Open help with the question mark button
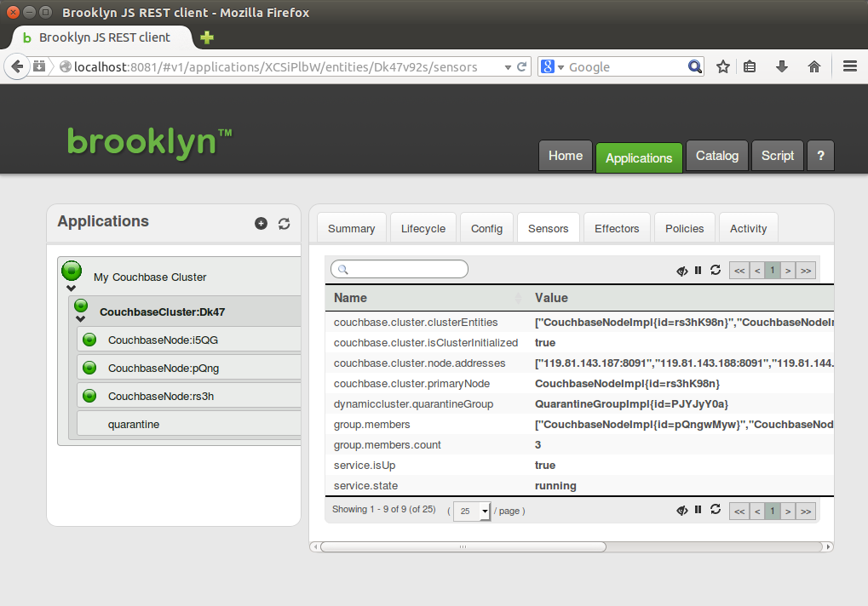This screenshot has width=868, height=606. pos(820,156)
